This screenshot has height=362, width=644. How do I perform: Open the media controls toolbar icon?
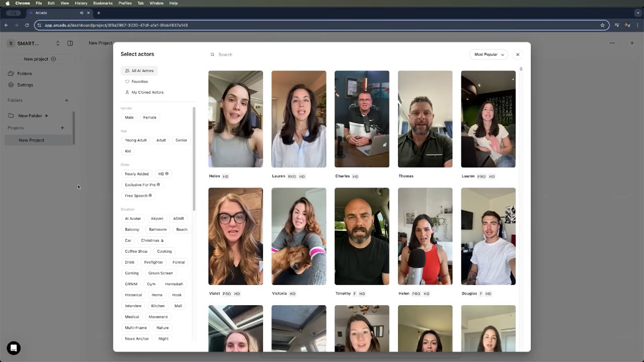click(x=617, y=25)
